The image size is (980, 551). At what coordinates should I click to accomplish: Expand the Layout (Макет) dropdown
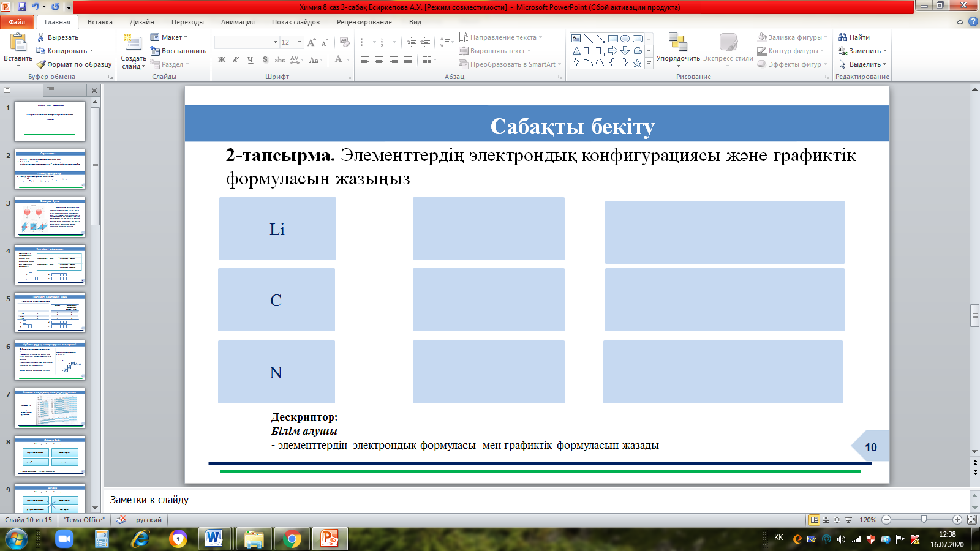170,37
